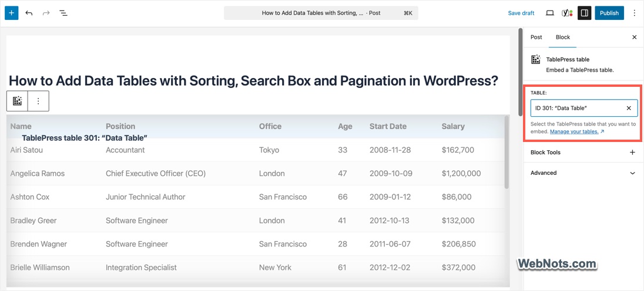The height and width of the screenshot is (291, 644).
Task: Select the Ashton Cox cell
Action: point(29,197)
